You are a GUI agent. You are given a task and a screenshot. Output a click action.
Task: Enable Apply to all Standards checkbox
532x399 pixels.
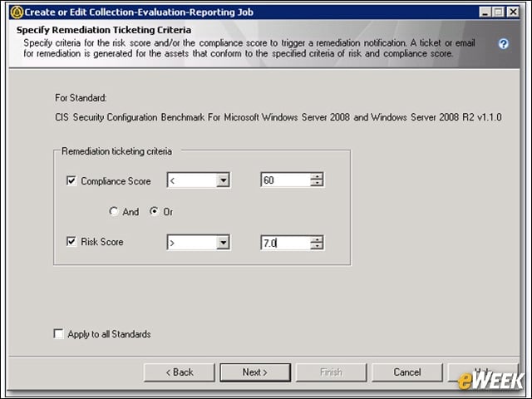(59, 334)
